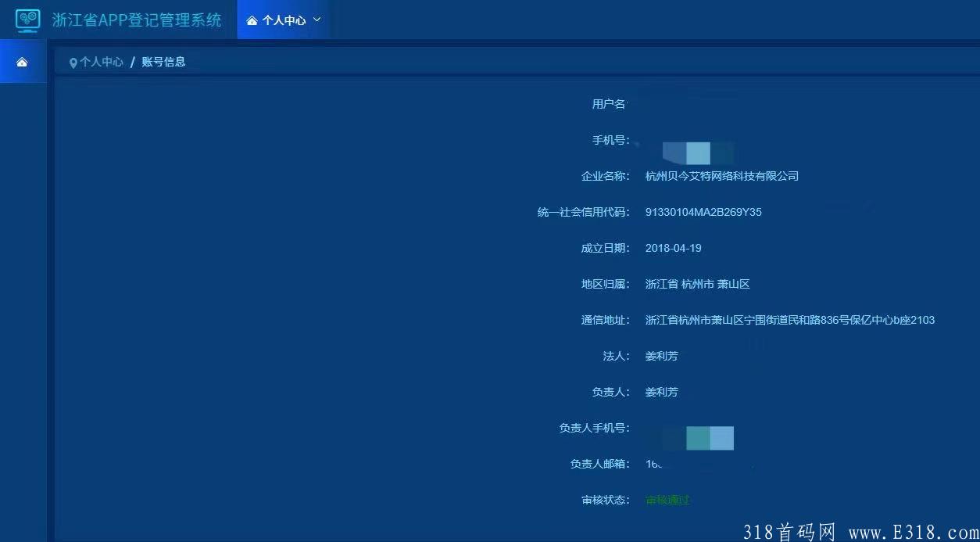Click the founding date 2018-04-19
This screenshot has width=980, height=542.
coord(674,248)
